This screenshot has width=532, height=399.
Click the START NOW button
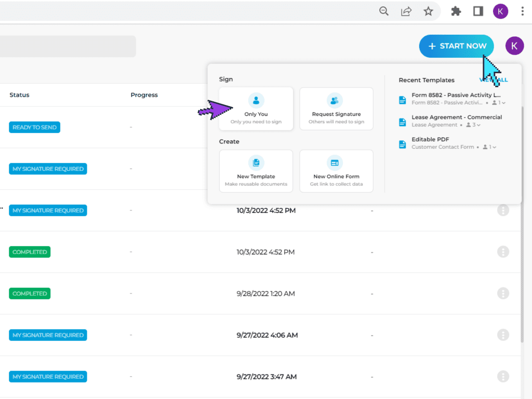click(x=456, y=46)
